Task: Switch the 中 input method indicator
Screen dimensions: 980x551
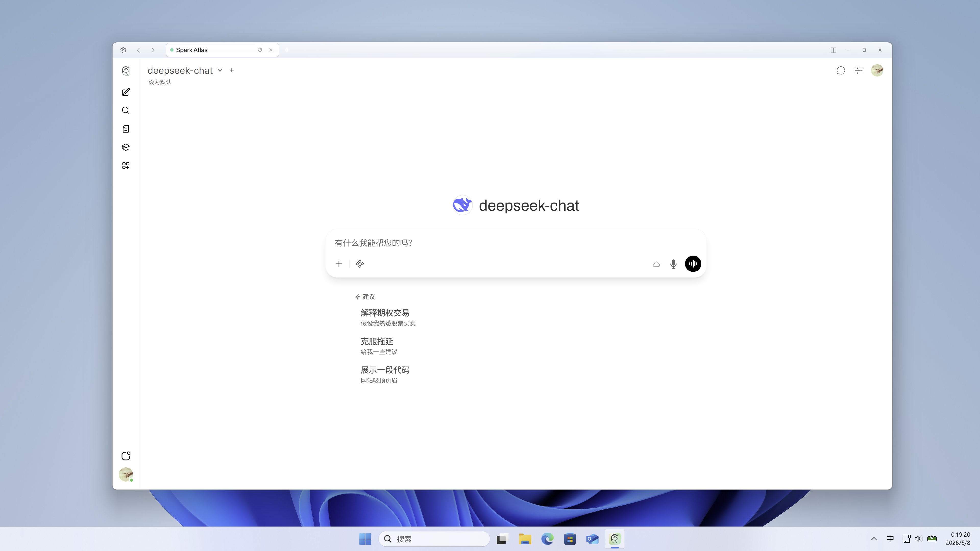Action: click(890, 539)
